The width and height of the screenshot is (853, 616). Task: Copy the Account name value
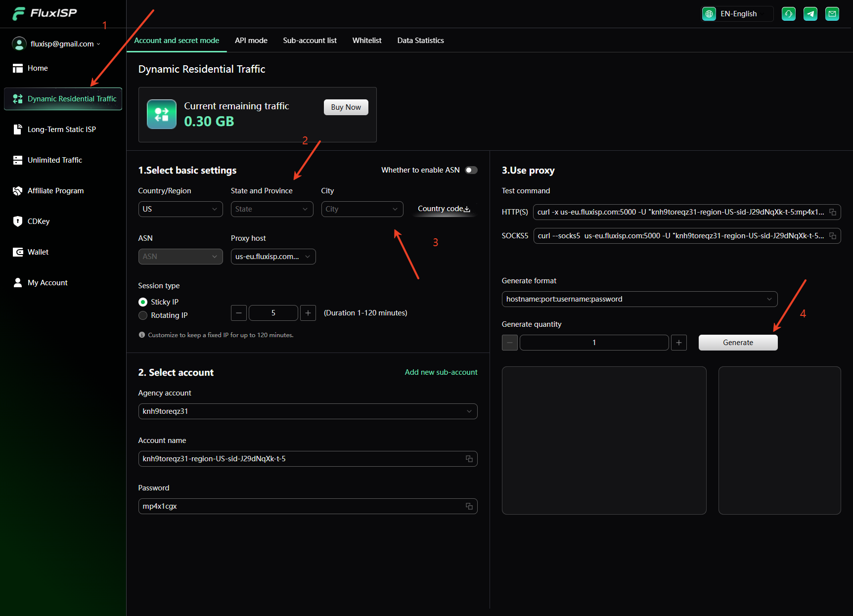point(469,459)
